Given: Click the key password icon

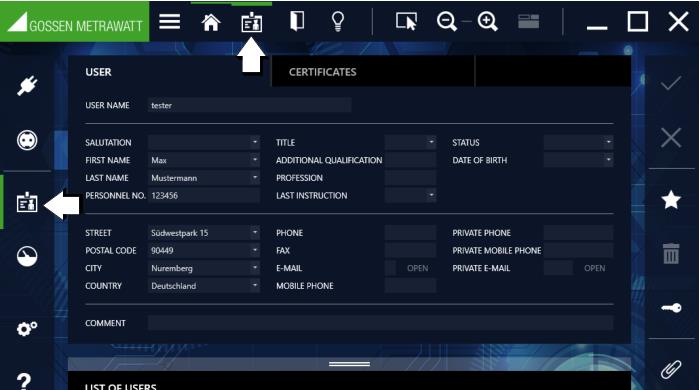Looking at the screenshot, I should [671, 308].
